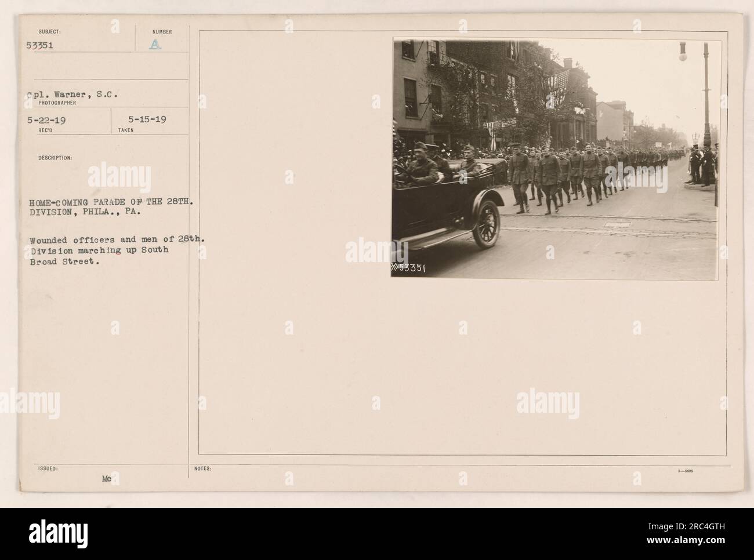Click the DESCRIPTION: field label
The height and width of the screenshot is (560, 754).
(56, 157)
